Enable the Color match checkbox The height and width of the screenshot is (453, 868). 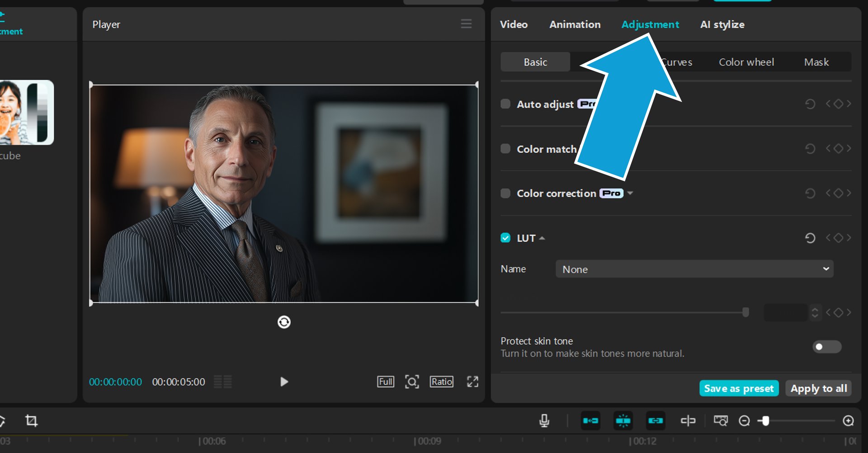(505, 149)
